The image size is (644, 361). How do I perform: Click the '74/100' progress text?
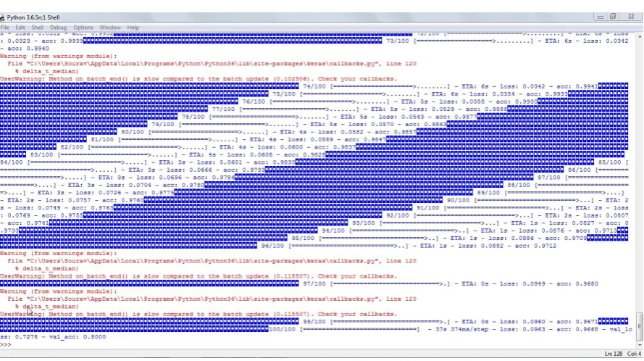coord(314,86)
